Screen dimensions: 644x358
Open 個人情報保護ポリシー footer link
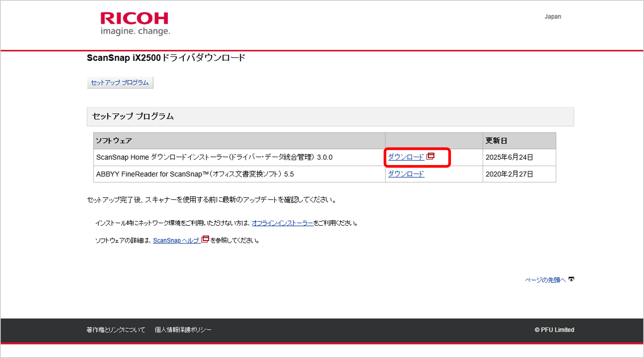[x=183, y=330]
